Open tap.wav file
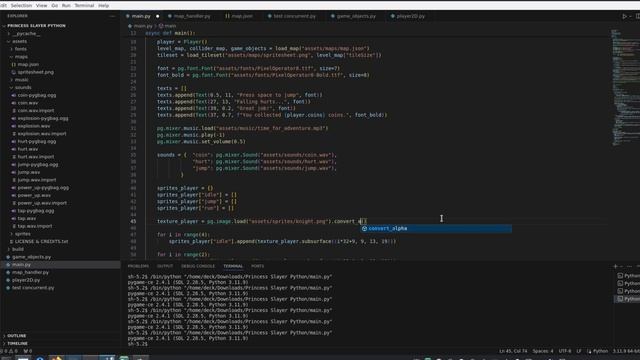This screenshot has width=640, height=360. pyautogui.click(x=27, y=218)
